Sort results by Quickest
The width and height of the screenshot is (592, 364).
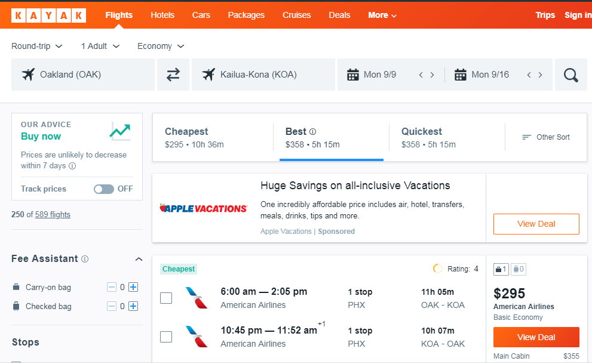(x=447, y=138)
